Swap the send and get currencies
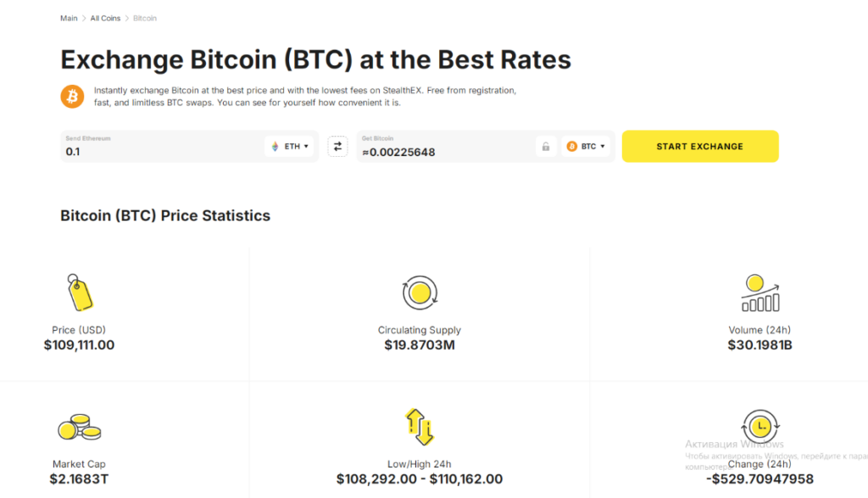This screenshot has width=868, height=498. pyautogui.click(x=337, y=146)
